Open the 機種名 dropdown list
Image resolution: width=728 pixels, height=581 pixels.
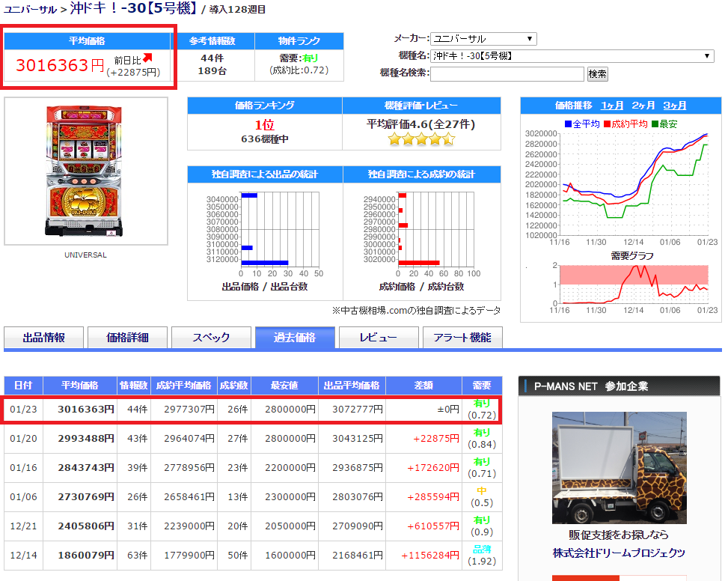pos(572,55)
